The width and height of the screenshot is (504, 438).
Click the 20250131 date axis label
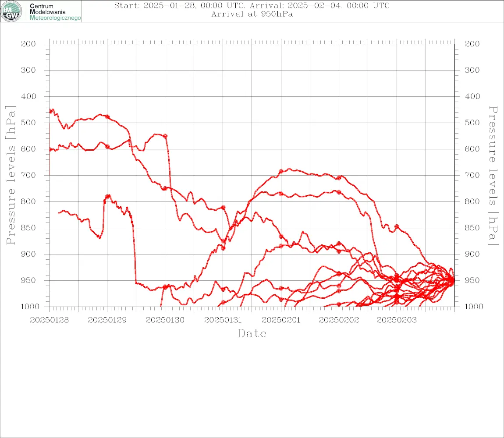[x=223, y=320]
